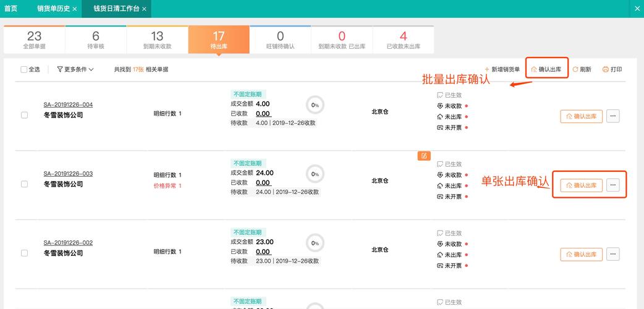Screen dimensions: 644x309
Task: Click 待收款 4.00 | 2019-12-26收款 text
Action: point(273,123)
